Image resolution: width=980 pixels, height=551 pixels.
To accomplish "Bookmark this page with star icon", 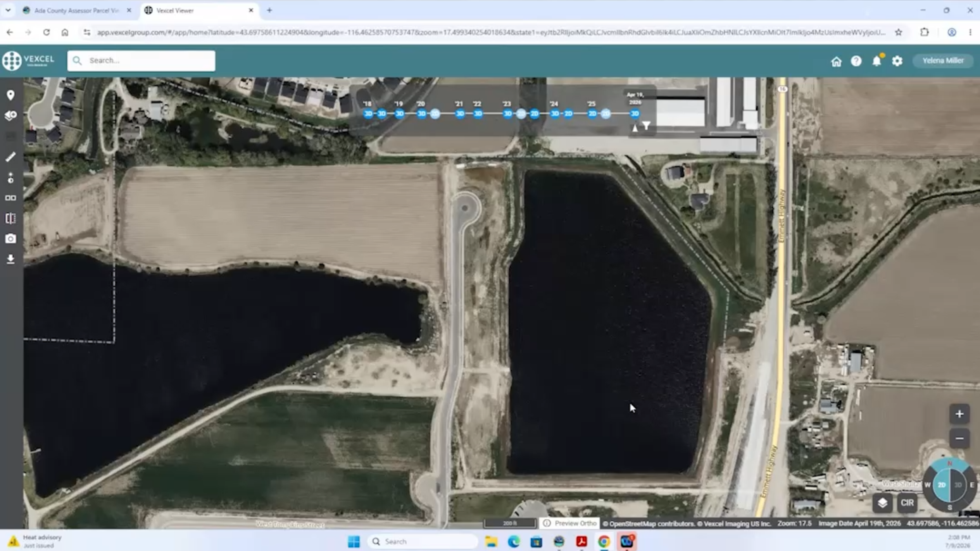I will point(899,32).
